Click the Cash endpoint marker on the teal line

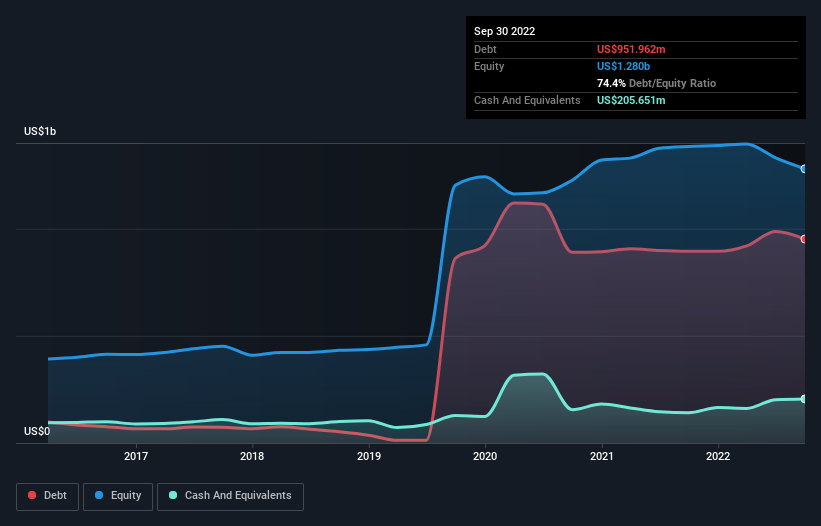tap(804, 399)
